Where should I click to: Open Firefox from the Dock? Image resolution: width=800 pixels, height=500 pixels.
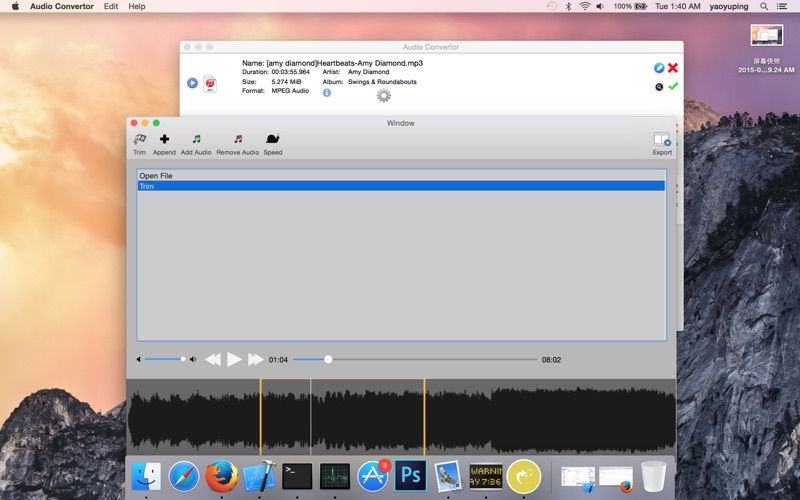tap(221, 476)
